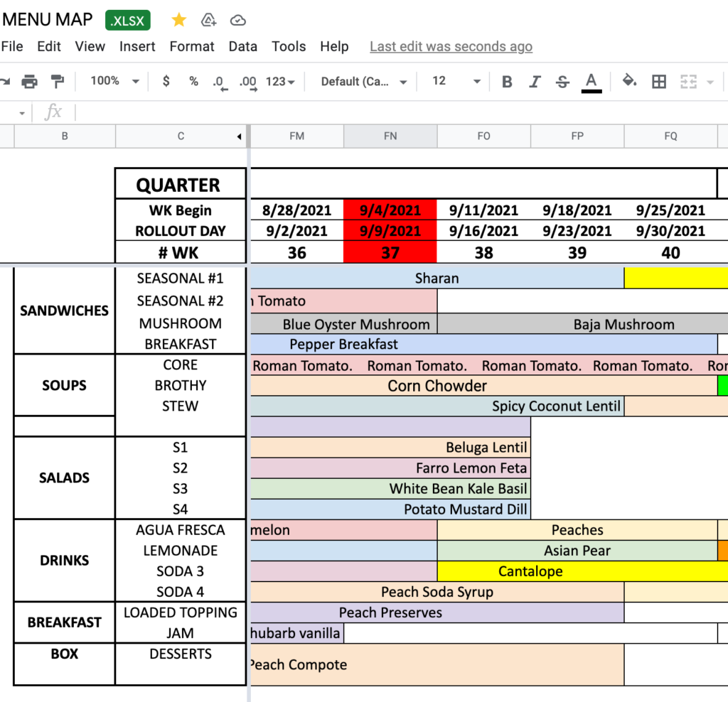The width and height of the screenshot is (728, 702).
Task: Open the zoom 100% dropdown
Action: pyautogui.click(x=114, y=81)
